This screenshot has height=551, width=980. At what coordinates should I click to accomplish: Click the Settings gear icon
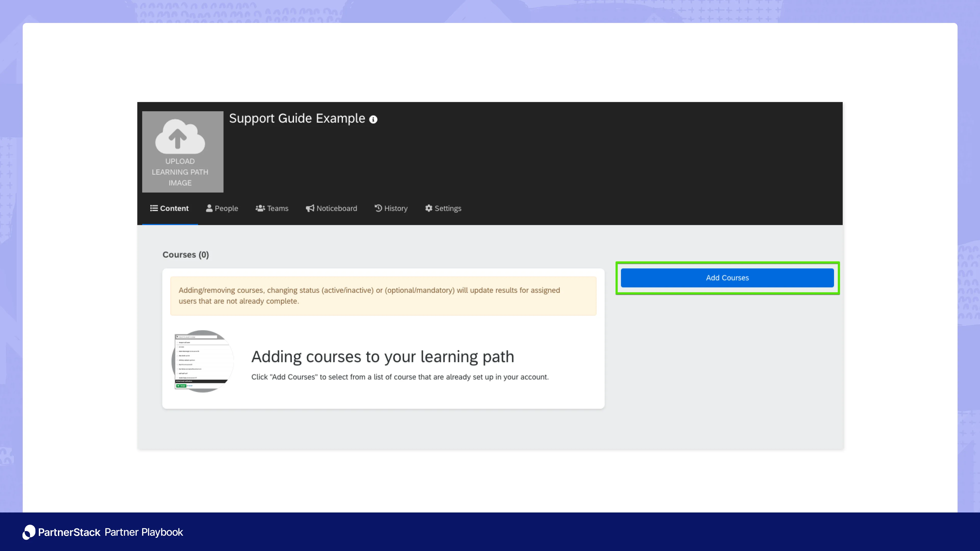coord(429,208)
